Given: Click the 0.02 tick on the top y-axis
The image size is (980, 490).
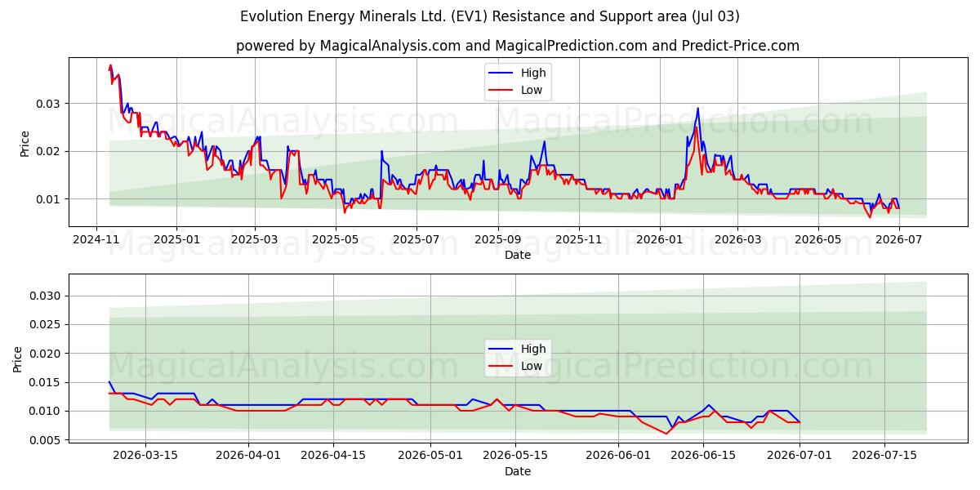Looking at the screenshot, I should (49, 151).
